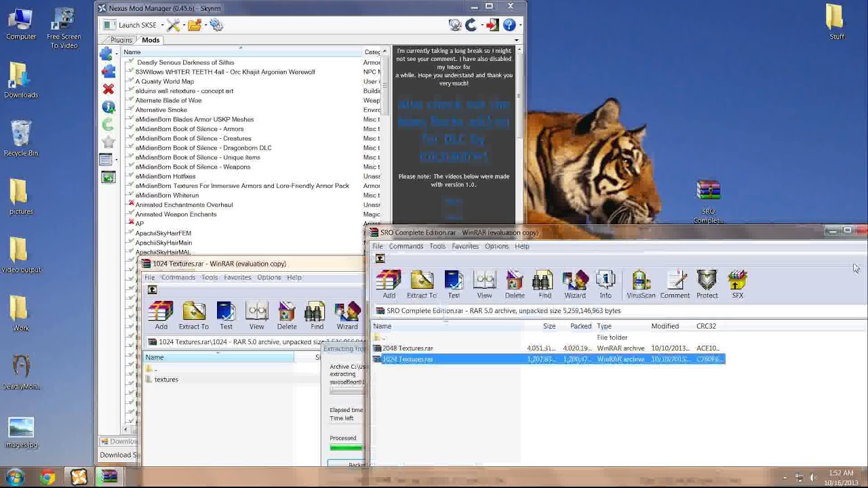Click Comment icon in SRO WinRAR toolbar

pos(675,284)
